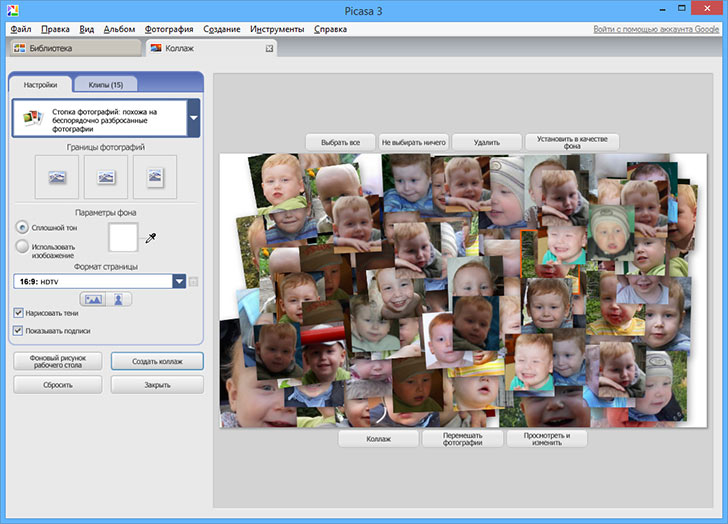Open the Фотография menu
The width and height of the screenshot is (728, 524).
click(169, 29)
